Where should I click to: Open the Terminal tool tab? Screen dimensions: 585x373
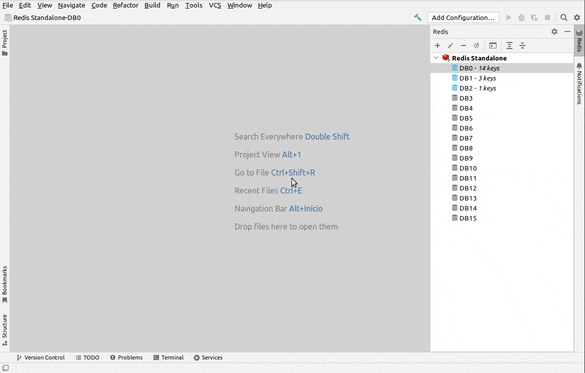coord(168,357)
